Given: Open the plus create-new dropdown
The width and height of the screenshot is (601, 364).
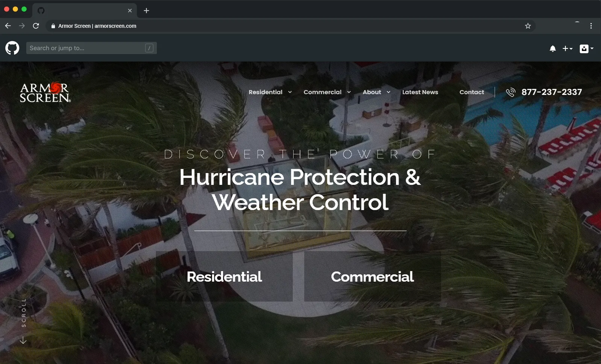Looking at the screenshot, I should (567, 48).
